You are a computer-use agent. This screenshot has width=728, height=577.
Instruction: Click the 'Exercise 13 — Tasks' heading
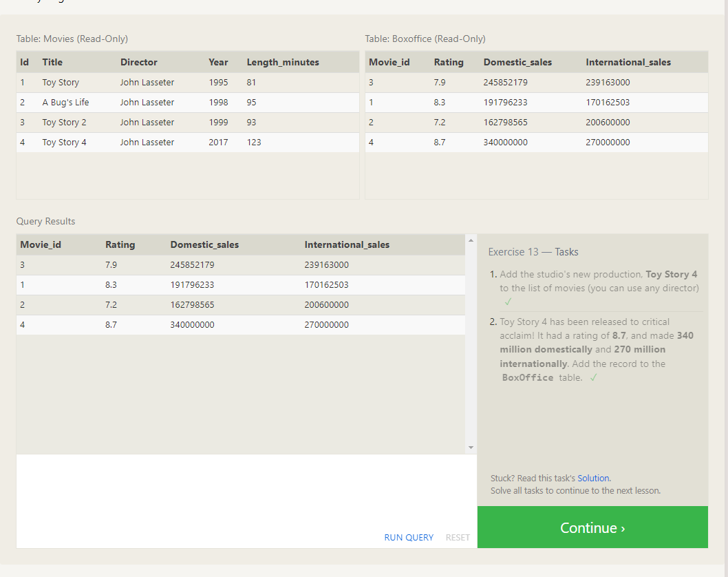pyautogui.click(x=533, y=252)
